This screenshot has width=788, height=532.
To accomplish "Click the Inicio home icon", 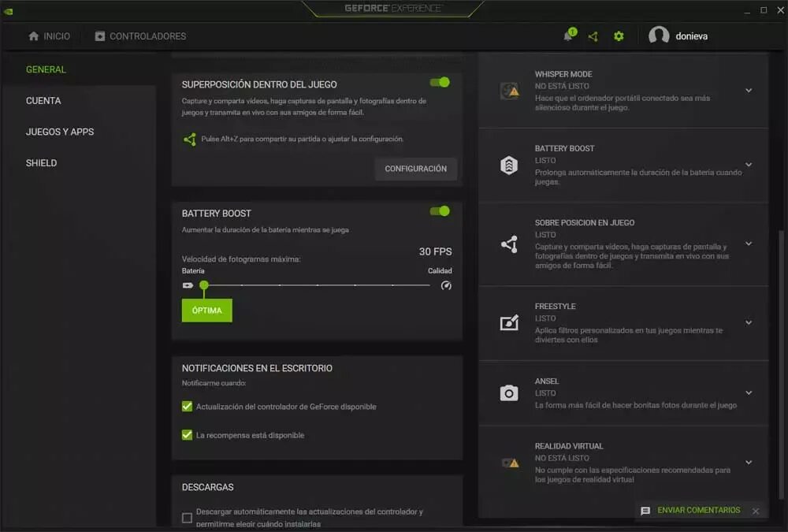I will (x=34, y=36).
